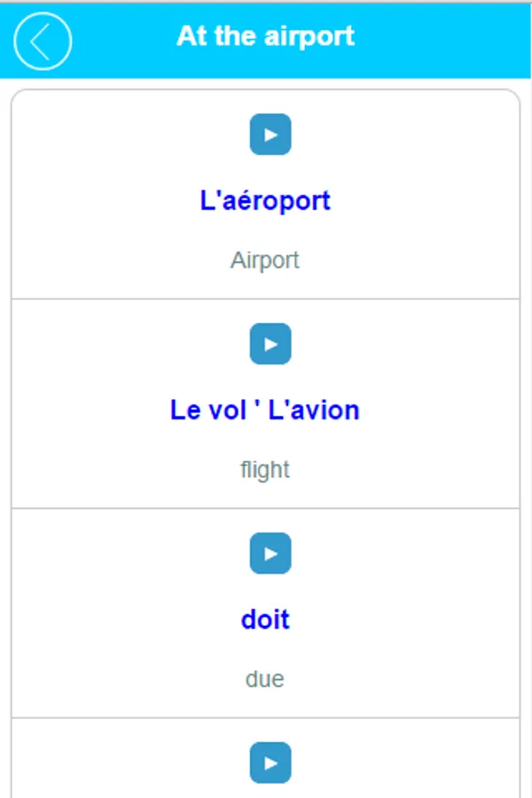Go back using the circled arrow icon
532x798 pixels.
pos(43,41)
